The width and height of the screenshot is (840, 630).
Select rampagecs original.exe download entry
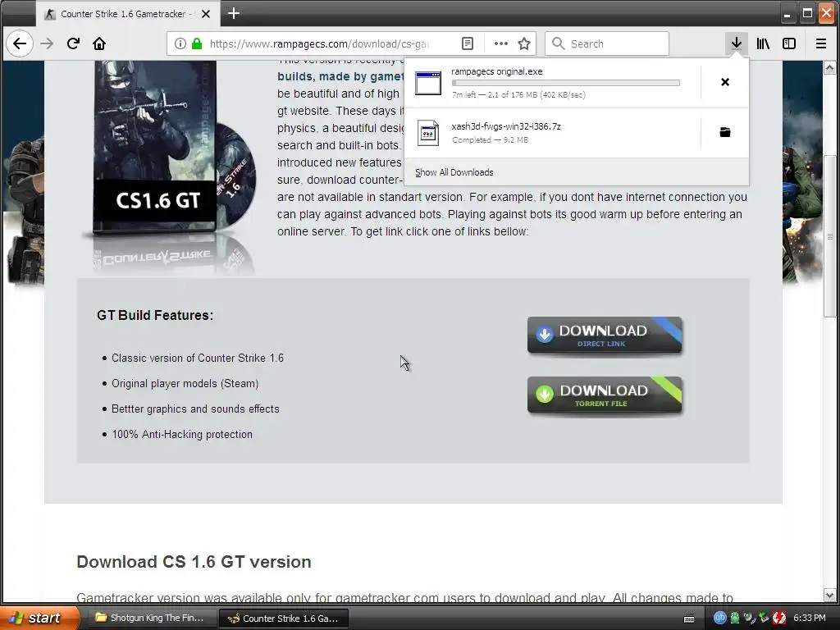click(552, 83)
